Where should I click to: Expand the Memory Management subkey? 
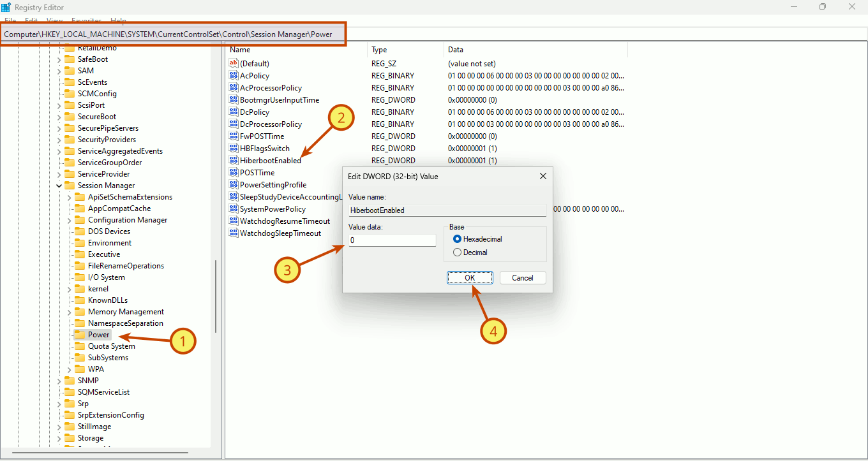point(69,312)
